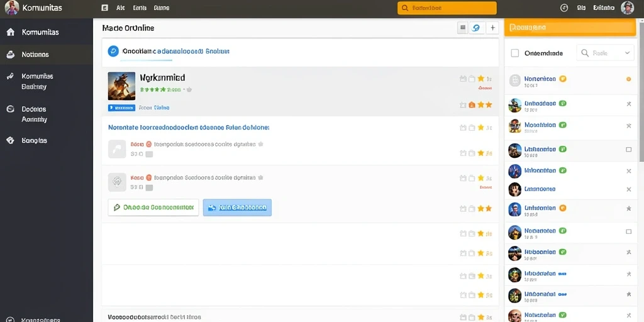This screenshot has width=644, height=322.
Task: Click the blue checkmark circle icon in feed tab
Action: pos(113,52)
